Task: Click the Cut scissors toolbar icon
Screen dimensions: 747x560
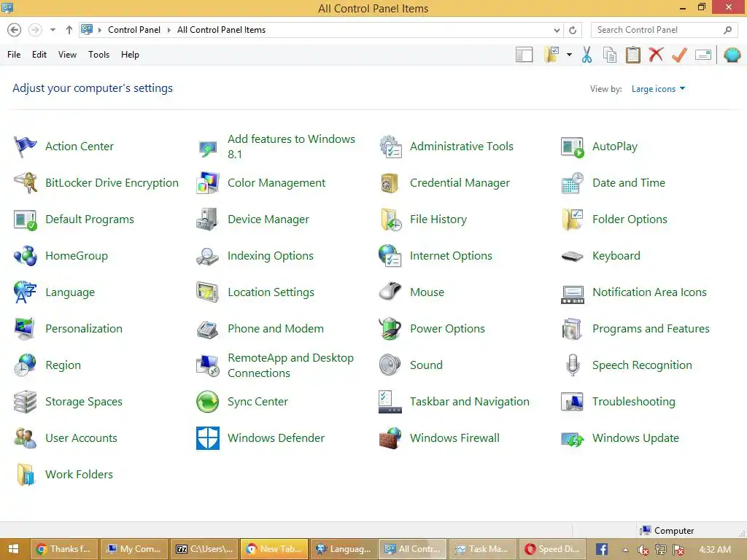Action: coord(587,55)
